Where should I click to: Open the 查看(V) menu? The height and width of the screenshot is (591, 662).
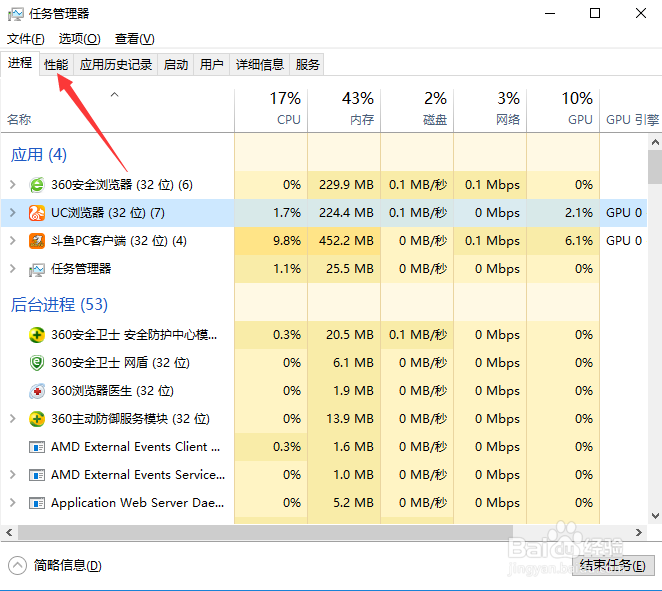click(134, 39)
